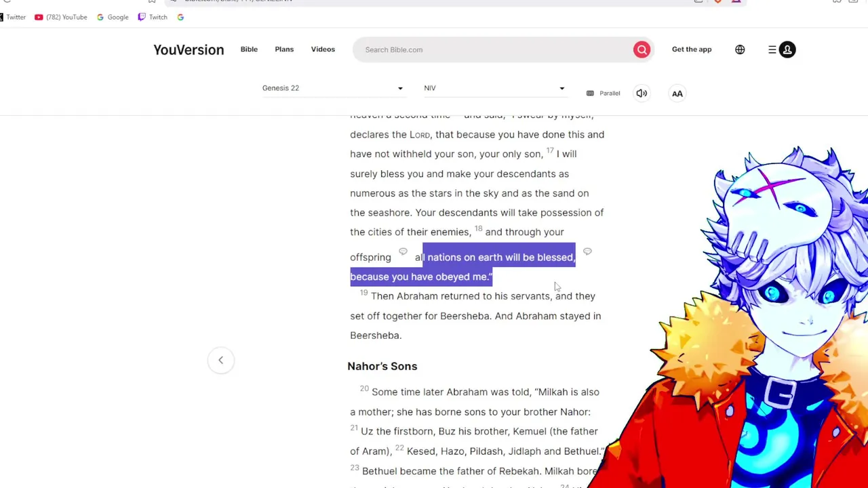Screen dimensions: 868x488
Task: Play audio Bible speaker icon
Action: (x=642, y=93)
